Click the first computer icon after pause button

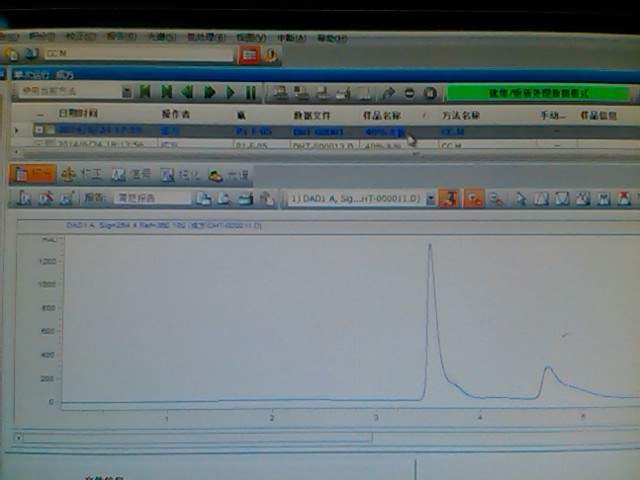[x=280, y=93]
